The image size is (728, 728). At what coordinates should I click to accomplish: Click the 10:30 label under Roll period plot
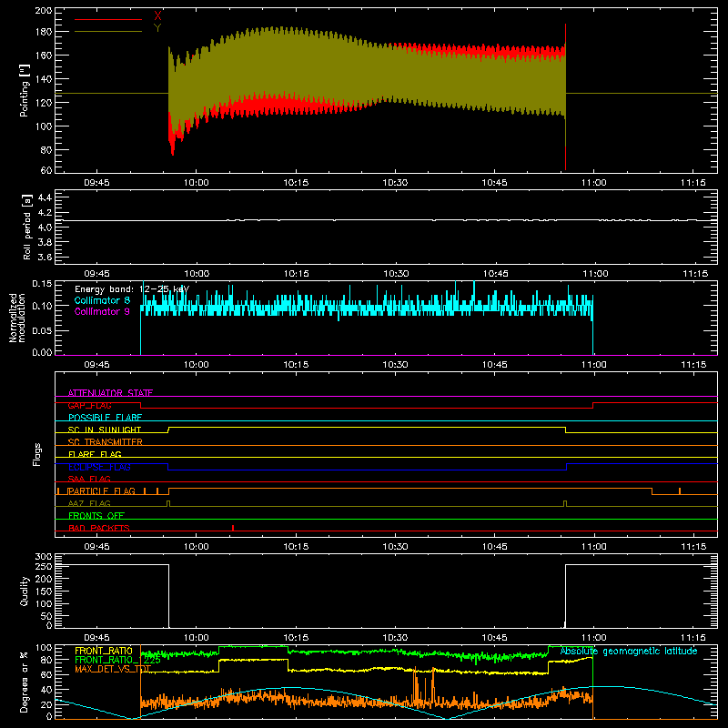[x=396, y=274]
